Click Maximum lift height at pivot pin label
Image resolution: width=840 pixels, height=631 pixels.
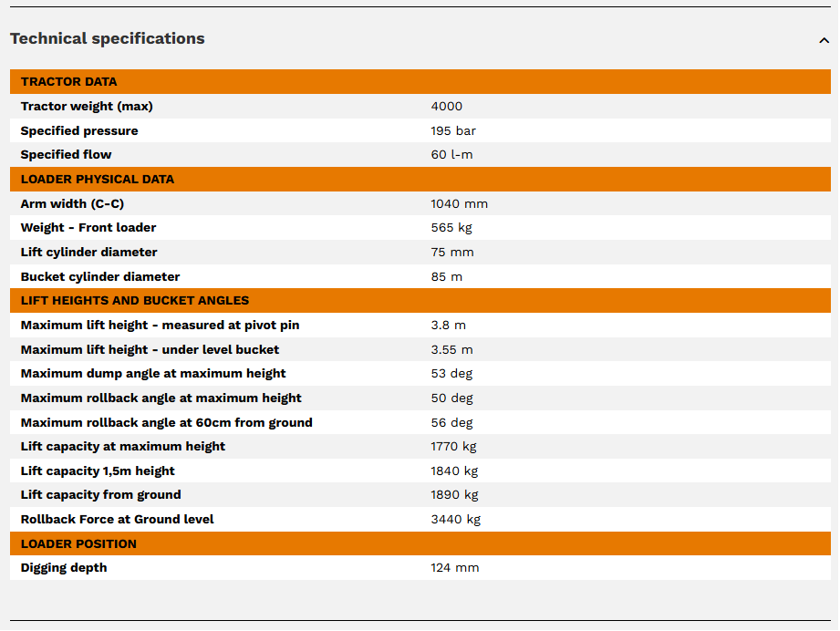click(x=160, y=326)
